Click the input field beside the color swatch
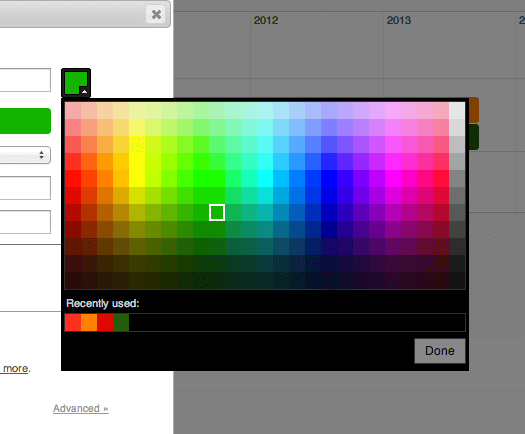This screenshot has width=525, height=434. [25, 80]
